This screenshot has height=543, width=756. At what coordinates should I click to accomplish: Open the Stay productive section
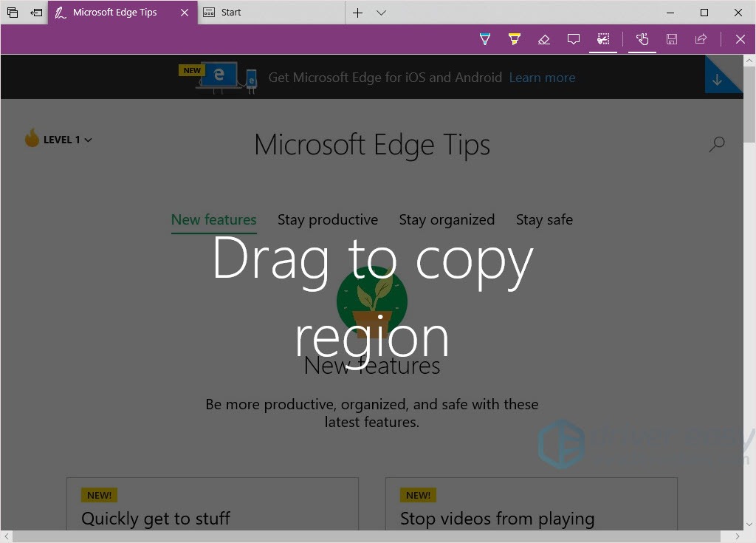point(328,219)
